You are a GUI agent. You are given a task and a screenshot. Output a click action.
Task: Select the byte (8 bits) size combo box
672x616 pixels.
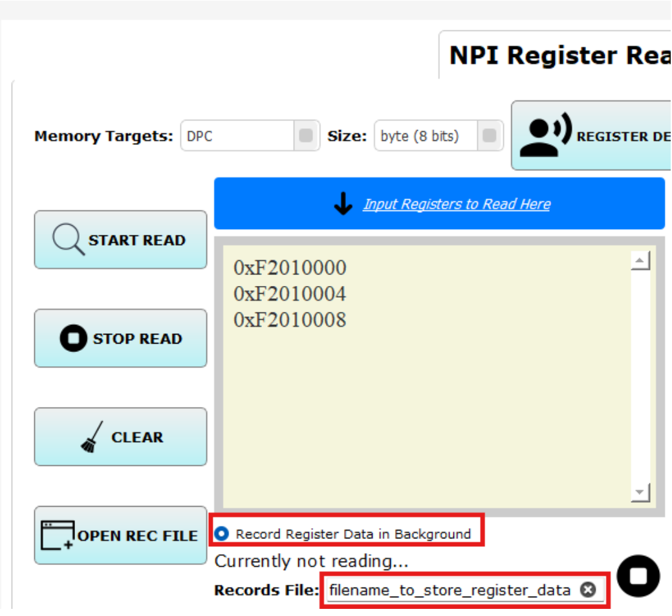click(x=439, y=136)
